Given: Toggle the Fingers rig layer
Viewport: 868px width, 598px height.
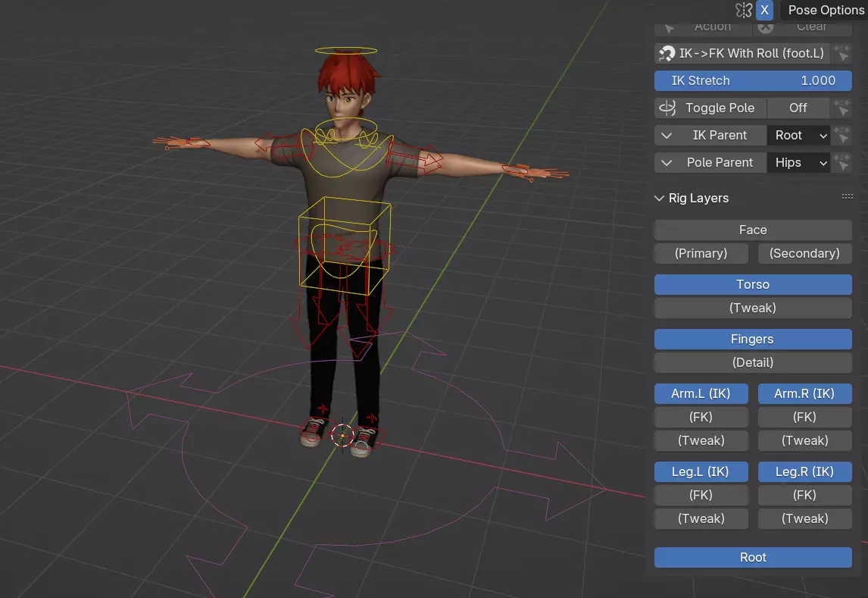Looking at the screenshot, I should tap(753, 339).
